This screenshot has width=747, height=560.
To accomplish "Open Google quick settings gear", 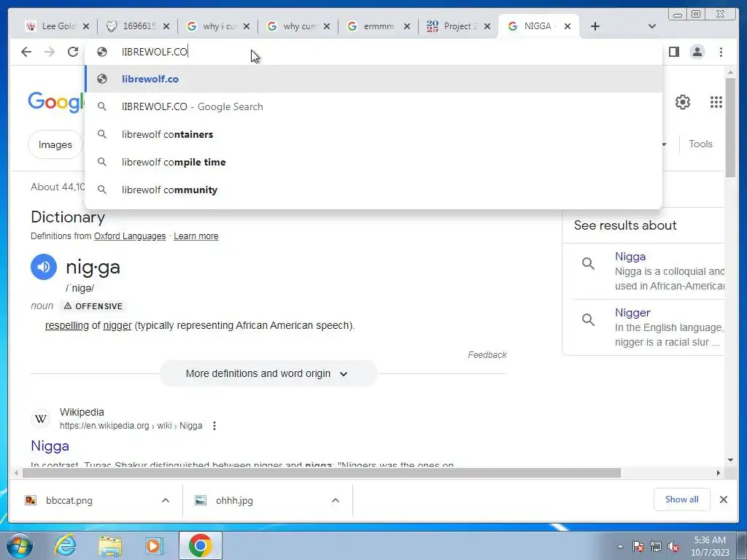I will (x=683, y=102).
